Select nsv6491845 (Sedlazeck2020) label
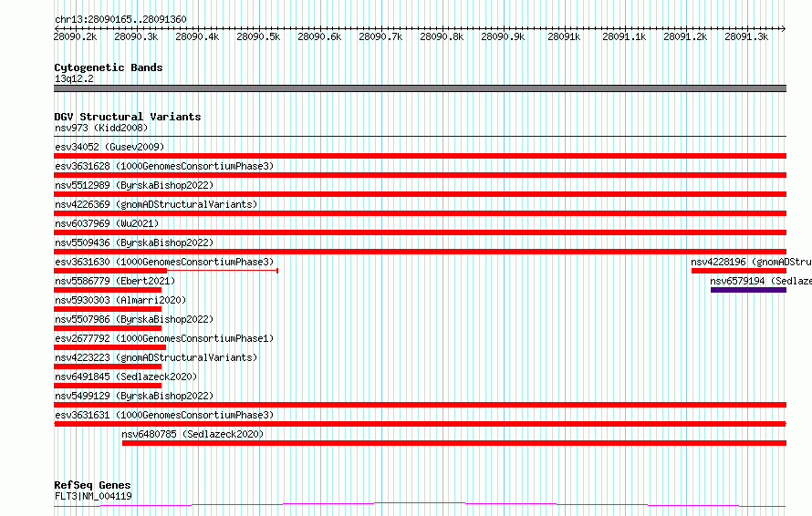The height and width of the screenshot is (516, 812). point(126,377)
